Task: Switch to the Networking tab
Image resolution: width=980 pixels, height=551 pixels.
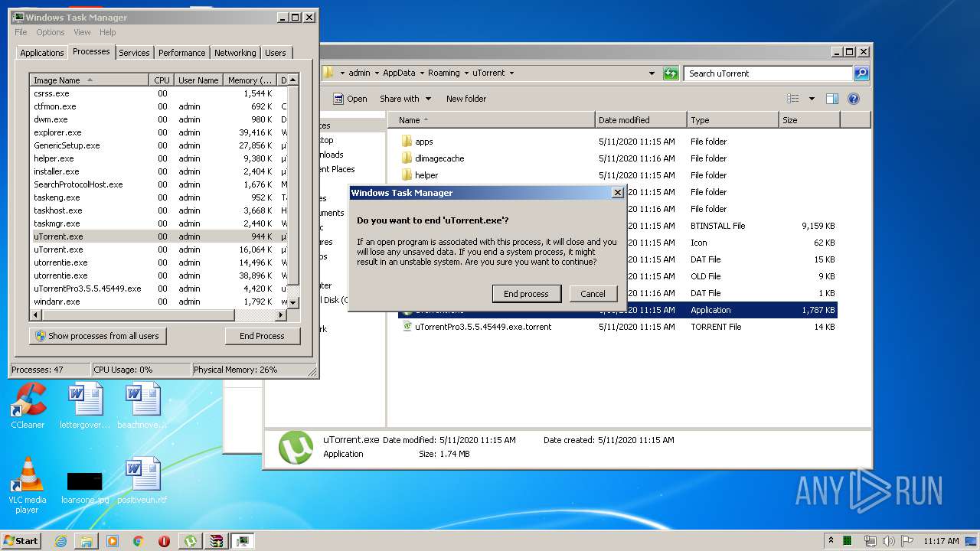Action: pyautogui.click(x=235, y=53)
